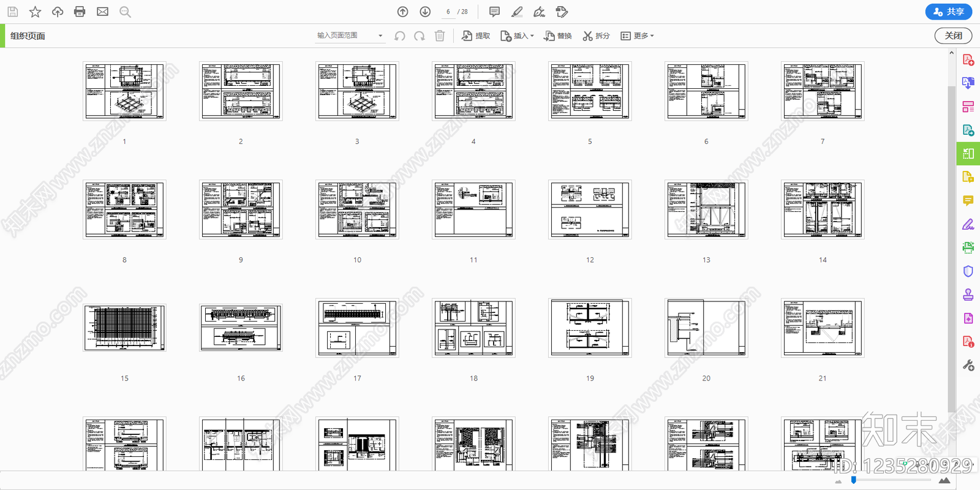Expand the page range dropdown

(380, 36)
